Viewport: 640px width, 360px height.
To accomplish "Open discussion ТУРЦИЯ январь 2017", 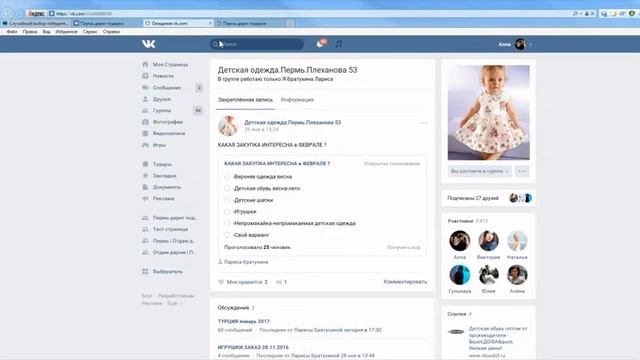I will click(x=244, y=322).
